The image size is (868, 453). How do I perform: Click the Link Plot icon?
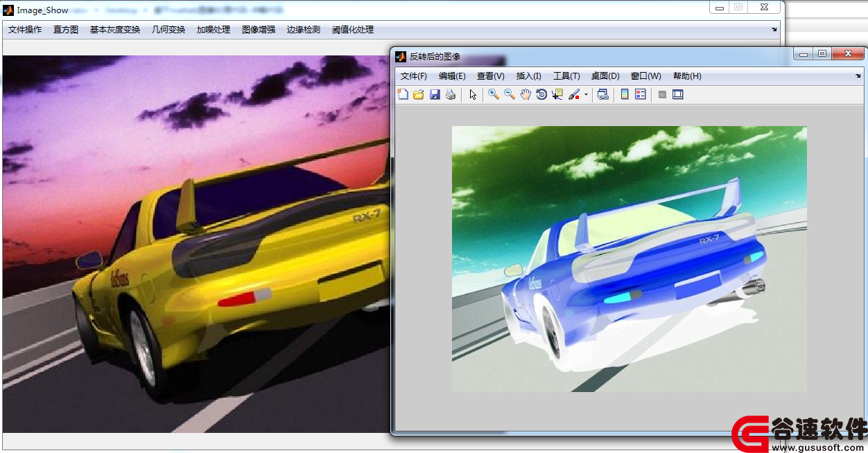point(603,94)
